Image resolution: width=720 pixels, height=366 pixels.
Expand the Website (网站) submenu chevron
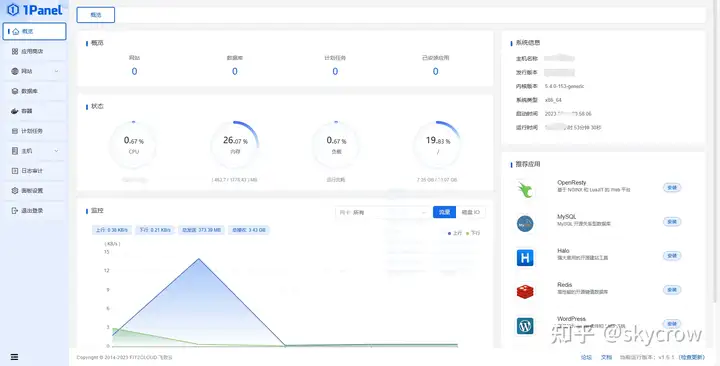pos(56,71)
